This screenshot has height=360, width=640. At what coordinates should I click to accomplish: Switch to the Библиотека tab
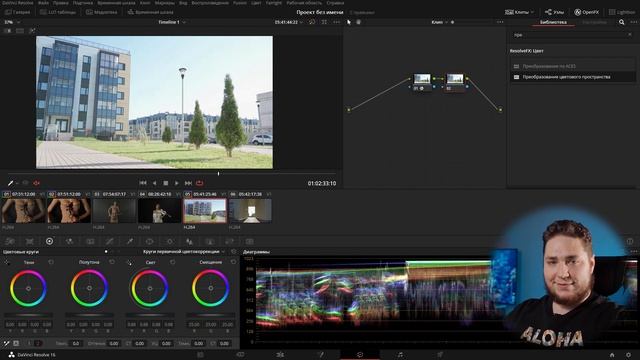553,22
